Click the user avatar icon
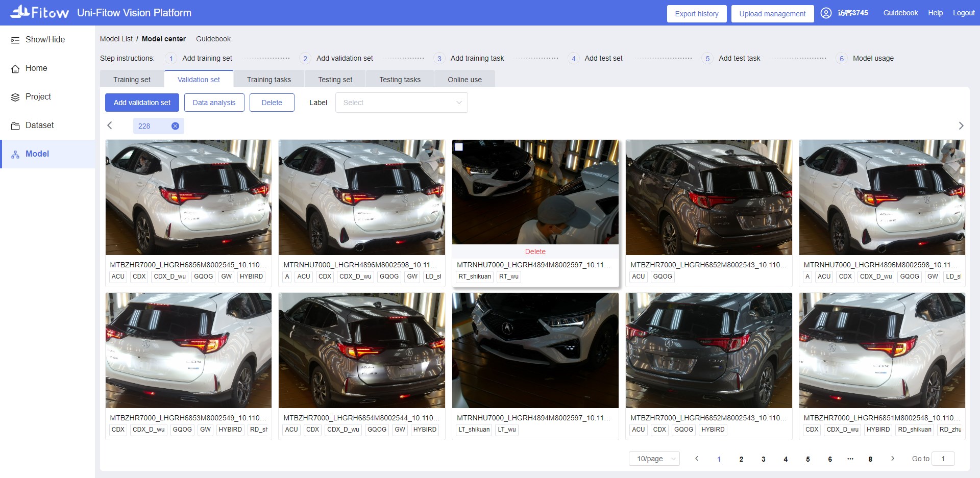This screenshot has height=478, width=980. [826, 13]
